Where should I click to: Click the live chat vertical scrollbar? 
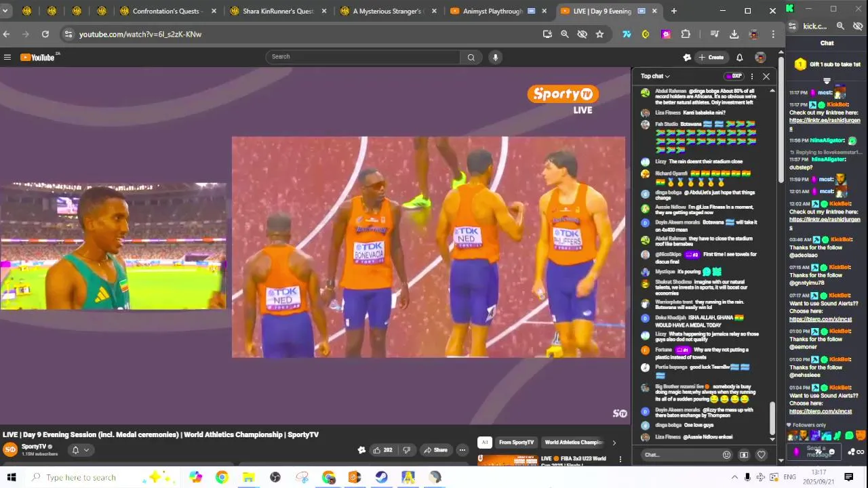pos(772,419)
